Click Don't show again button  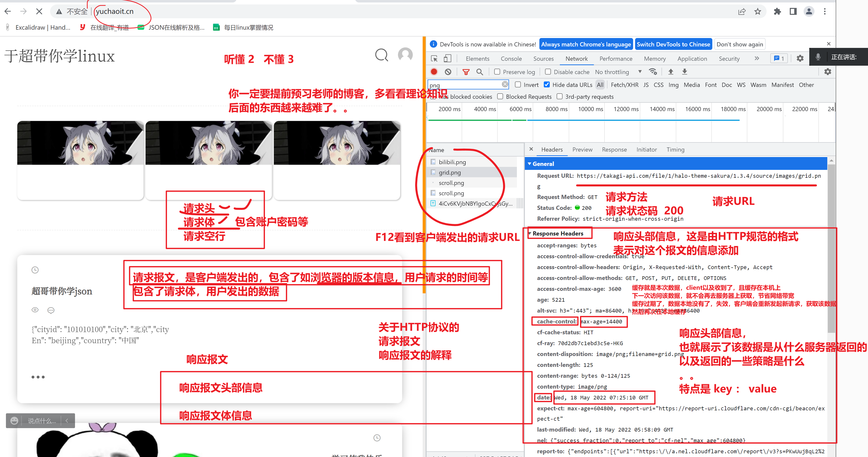[740, 44]
